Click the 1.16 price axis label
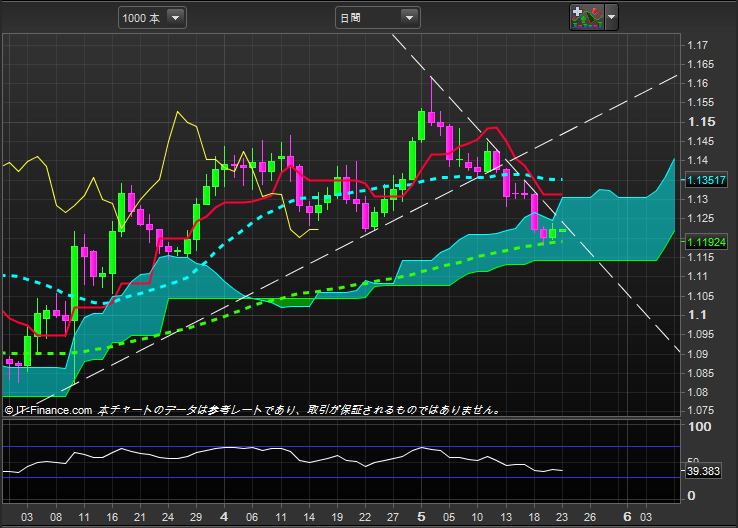 point(697,83)
